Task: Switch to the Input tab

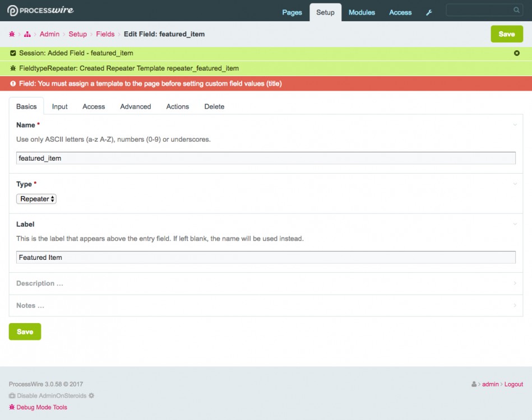Action: tap(60, 106)
